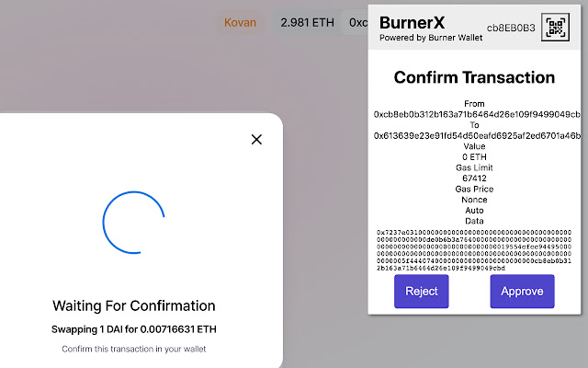Click the Powered by Burner Wallet text
Image resolution: width=588 pixels, height=368 pixels.
coord(431,38)
